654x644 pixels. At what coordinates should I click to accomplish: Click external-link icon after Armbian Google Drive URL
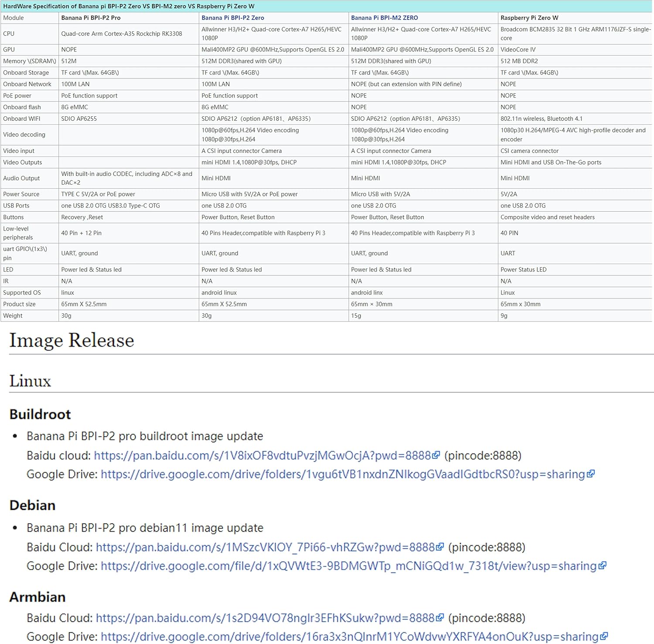point(604,636)
